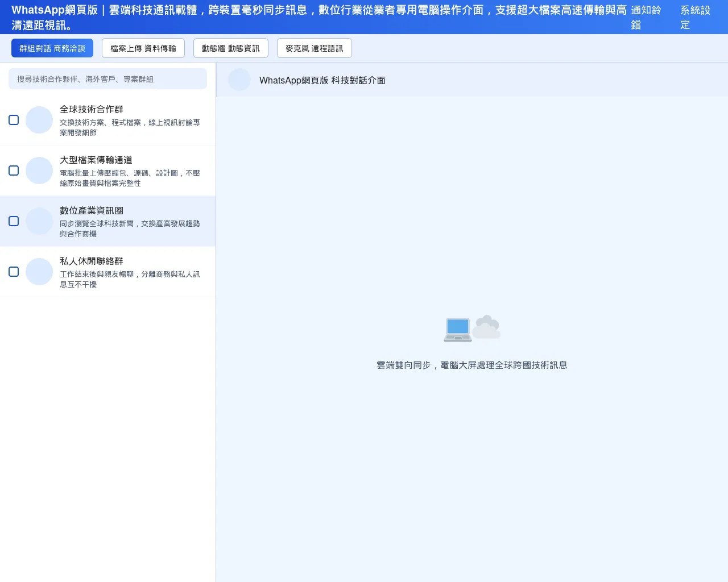Select the 私人休閒聯絡群 chat title

(92, 261)
